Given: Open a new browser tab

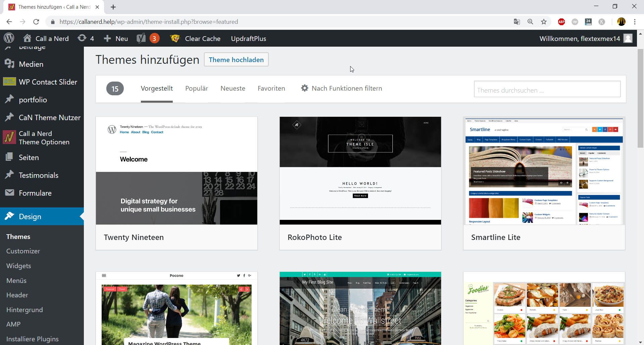Looking at the screenshot, I should [113, 7].
